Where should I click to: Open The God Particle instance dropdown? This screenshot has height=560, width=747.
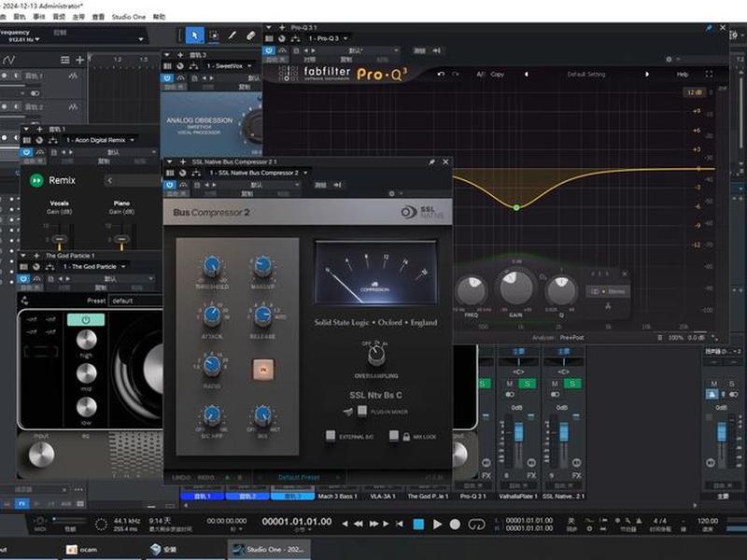94,267
